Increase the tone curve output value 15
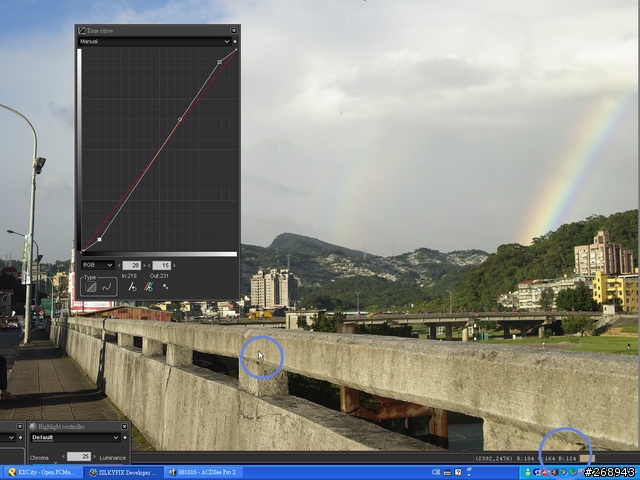 pos(174,266)
